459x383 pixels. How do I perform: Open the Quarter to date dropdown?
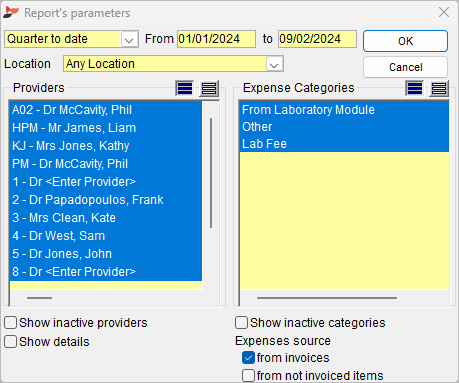129,39
